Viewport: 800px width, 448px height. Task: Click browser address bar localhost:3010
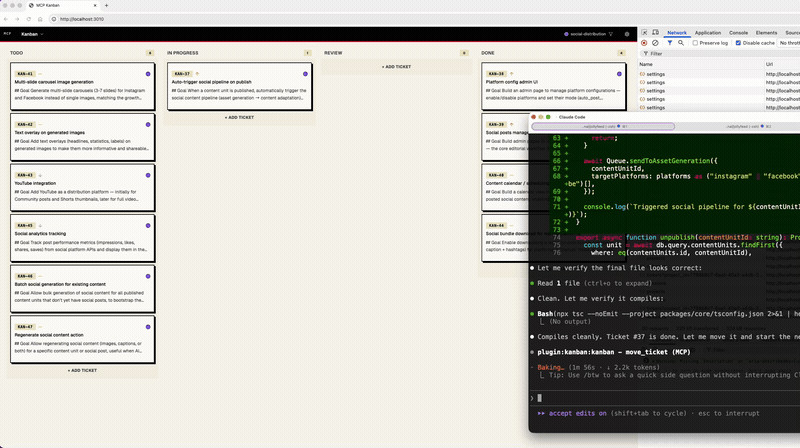82,19
